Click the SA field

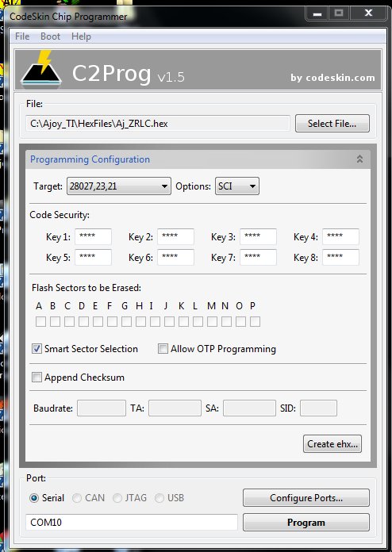point(249,408)
